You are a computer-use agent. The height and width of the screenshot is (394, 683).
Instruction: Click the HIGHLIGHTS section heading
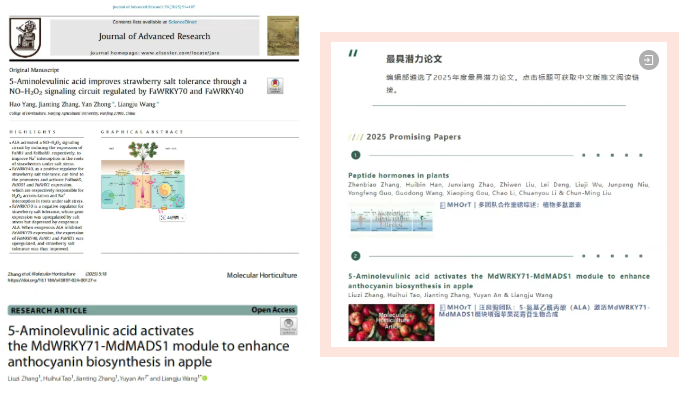(33, 131)
